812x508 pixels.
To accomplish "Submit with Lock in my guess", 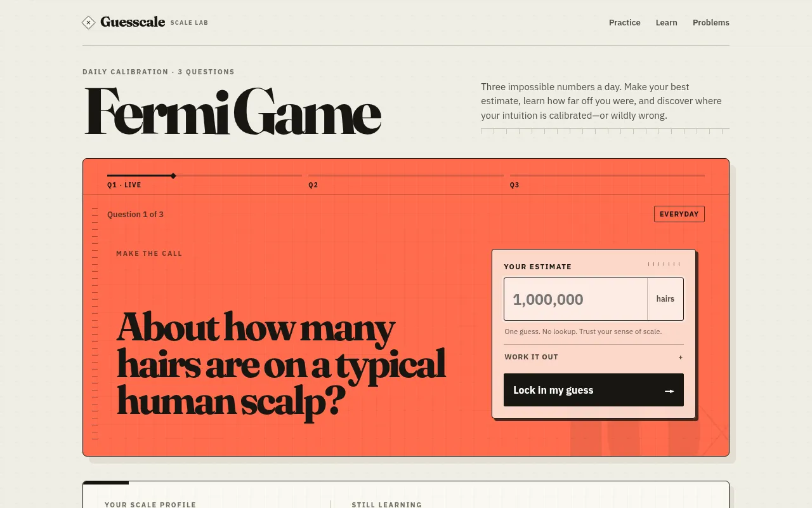I will coord(594,390).
